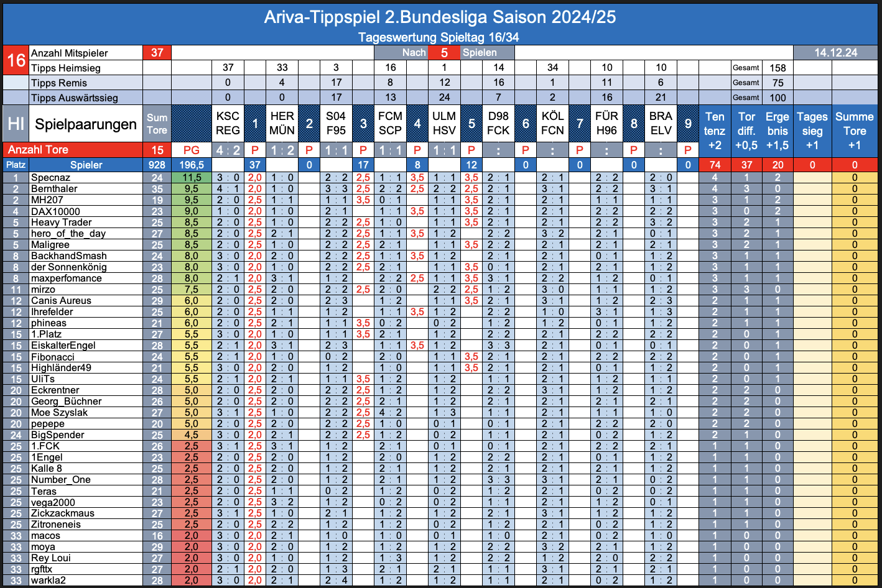This screenshot has height=588, width=882.
Task: Click the BigSpender name cell
Action: 86,435
